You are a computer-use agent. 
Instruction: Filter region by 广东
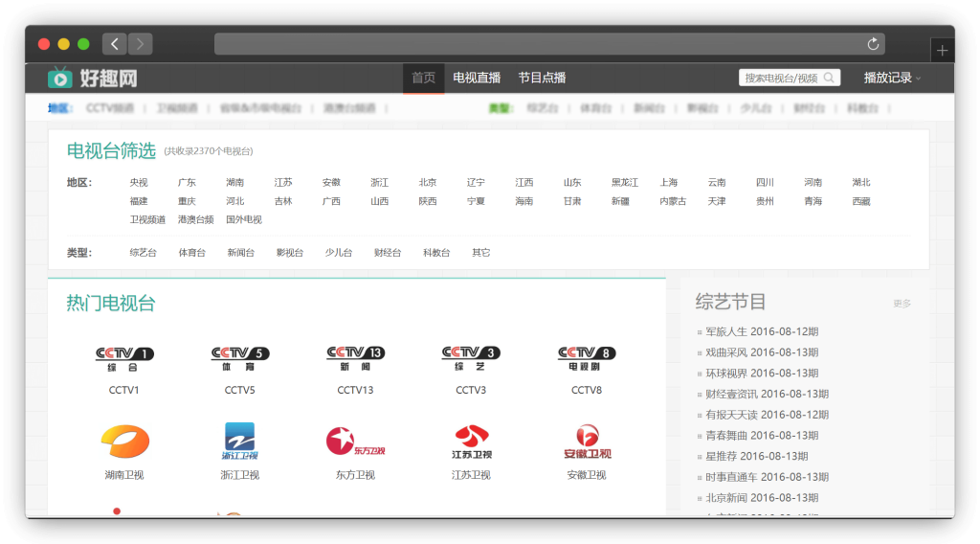pos(187,183)
